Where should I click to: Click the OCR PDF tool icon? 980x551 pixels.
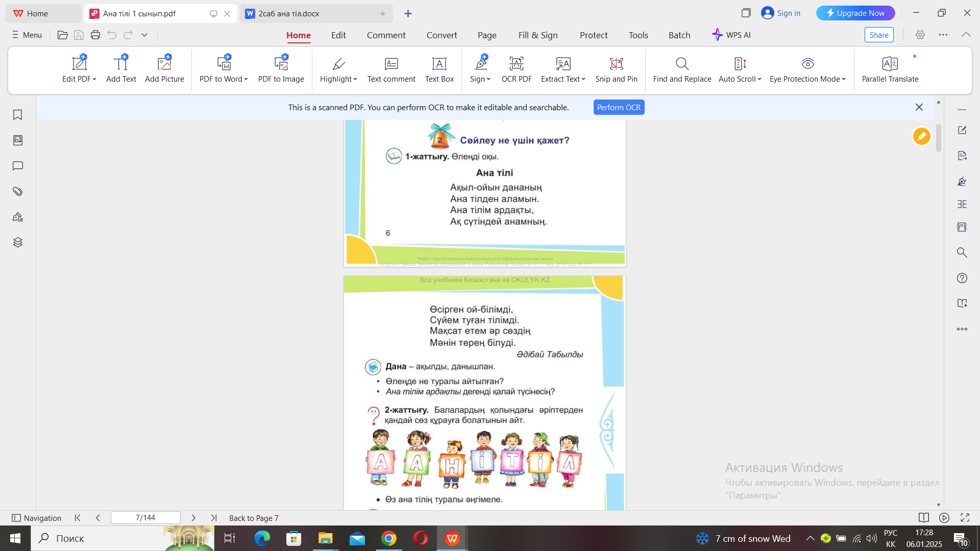(516, 64)
